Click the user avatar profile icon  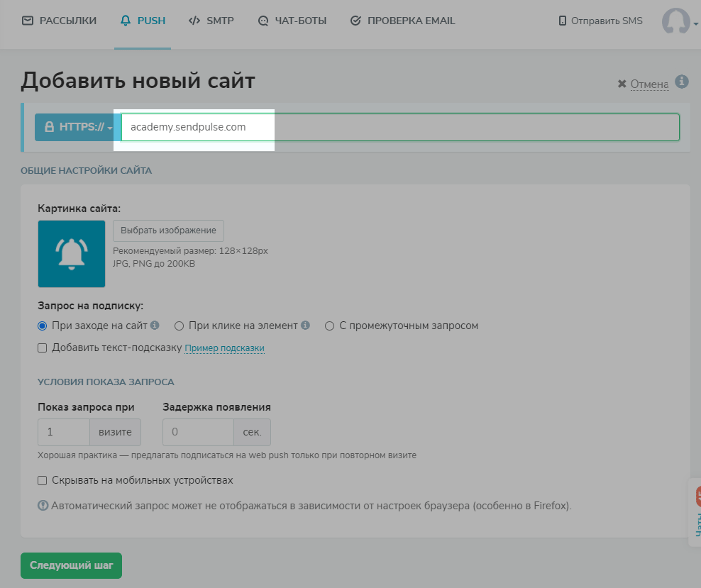click(675, 21)
